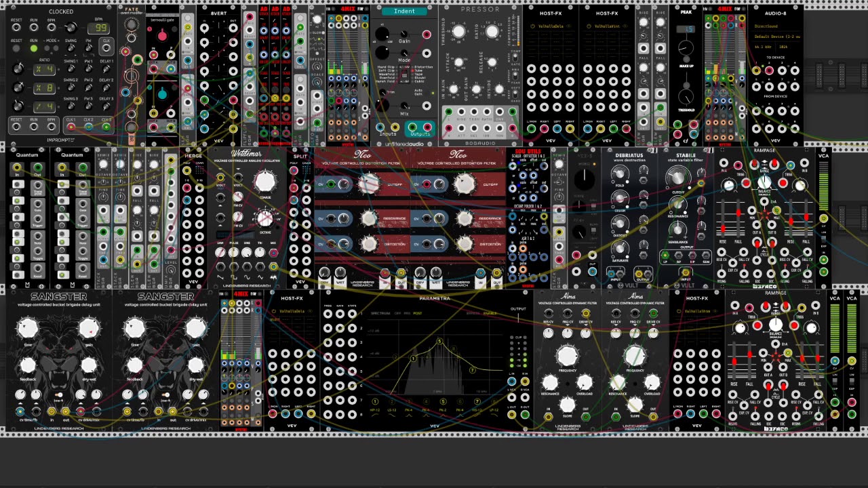Viewport: 868px width, 488px height.
Task: Click the BPM knob on Clocked
Action: 71,28
